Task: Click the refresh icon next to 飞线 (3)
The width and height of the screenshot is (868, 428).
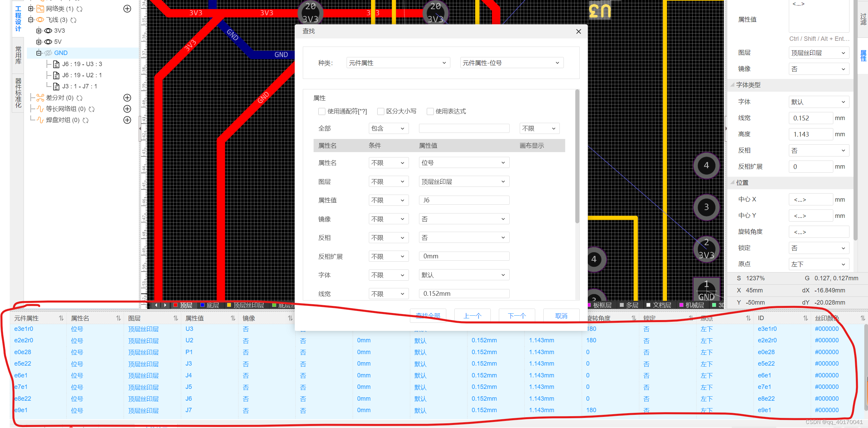Action: point(73,20)
